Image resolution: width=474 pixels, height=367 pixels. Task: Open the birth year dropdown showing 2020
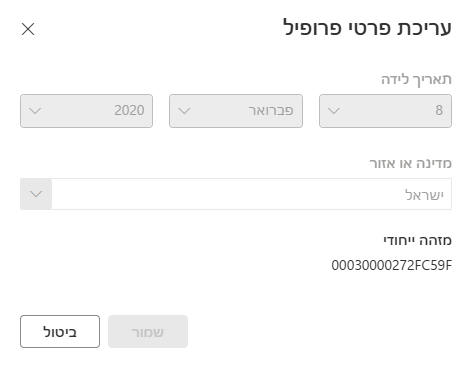coord(86,111)
